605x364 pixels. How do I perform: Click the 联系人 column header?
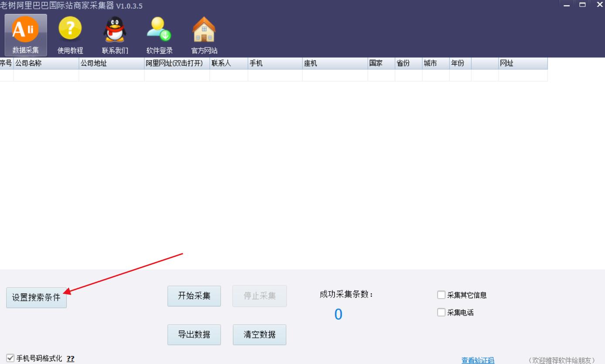(229, 64)
